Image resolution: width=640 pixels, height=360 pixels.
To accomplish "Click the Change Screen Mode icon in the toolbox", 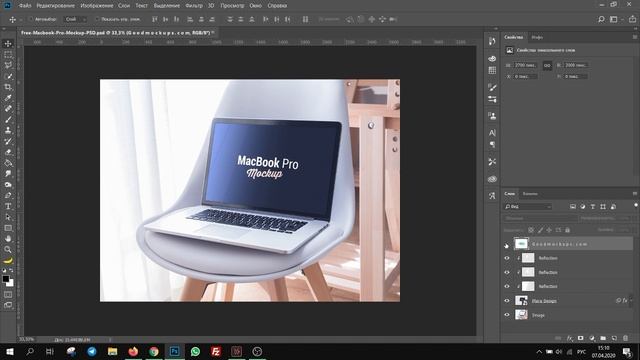I will tap(8, 305).
